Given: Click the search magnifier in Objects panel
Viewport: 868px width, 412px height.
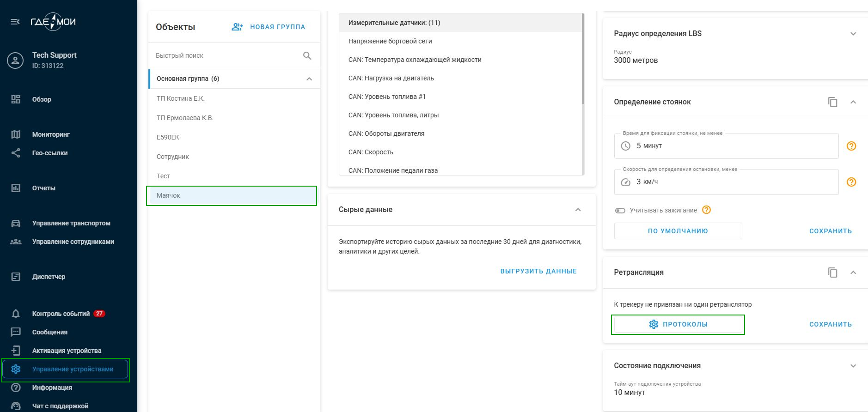Looking at the screenshot, I should coord(307,56).
